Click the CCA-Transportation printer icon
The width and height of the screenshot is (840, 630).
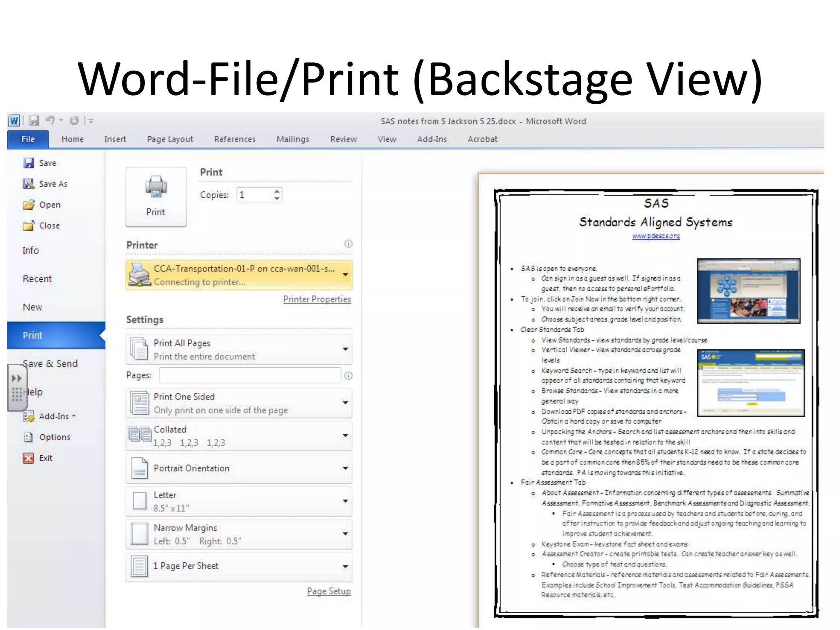(x=139, y=275)
